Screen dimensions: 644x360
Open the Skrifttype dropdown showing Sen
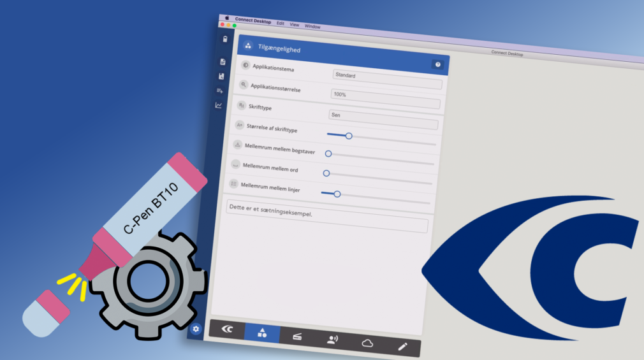click(x=383, y=119)
